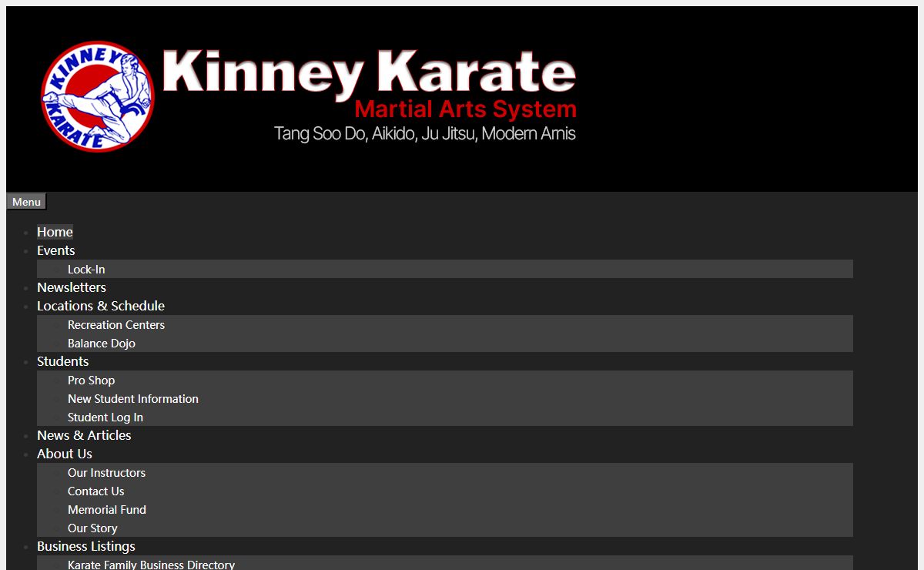Click the Student Log In link
Viewport: 924px width, 570px height.
point(105,417)
